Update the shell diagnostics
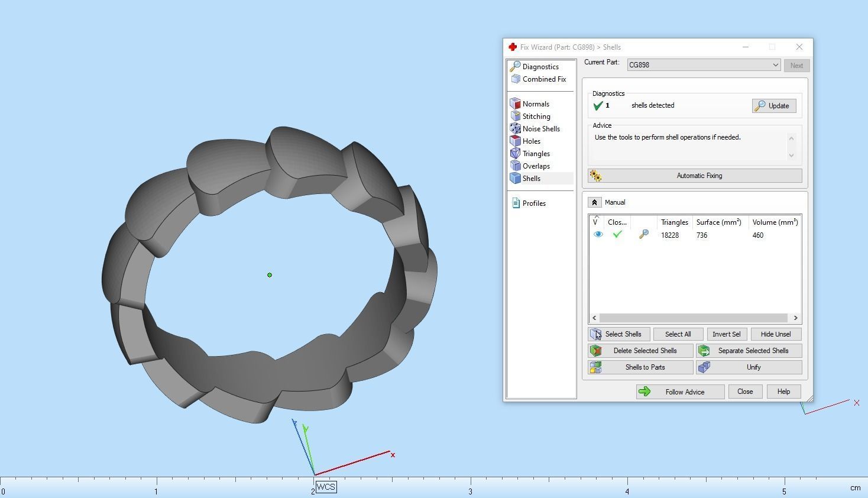 773,106
